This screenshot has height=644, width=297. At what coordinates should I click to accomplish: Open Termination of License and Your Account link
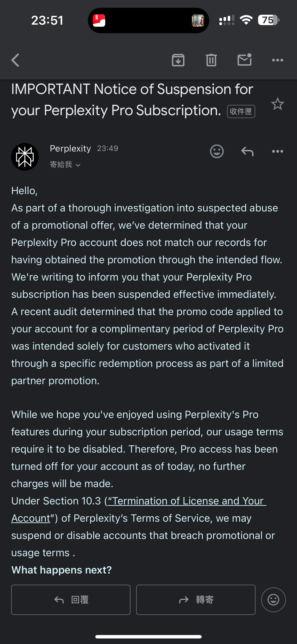point(139,509)
